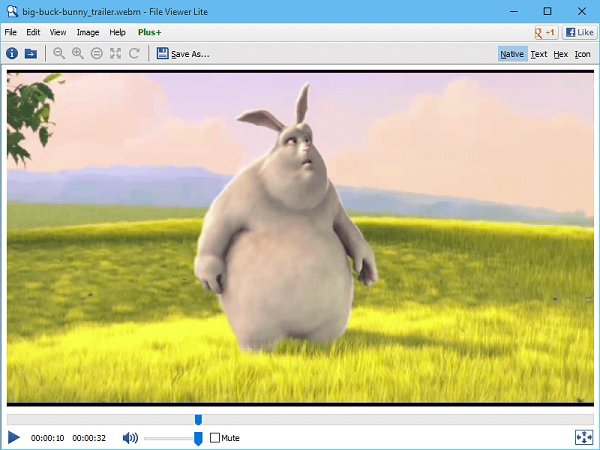Zoom in using the magnifier plus icon

pos(78,53)
